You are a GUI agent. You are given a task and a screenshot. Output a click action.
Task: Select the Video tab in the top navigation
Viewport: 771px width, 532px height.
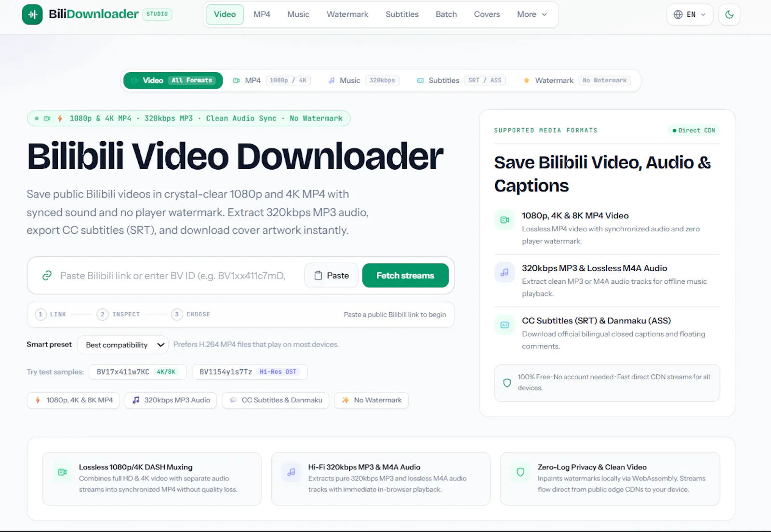pyautogui.click(x=225, y=14)
